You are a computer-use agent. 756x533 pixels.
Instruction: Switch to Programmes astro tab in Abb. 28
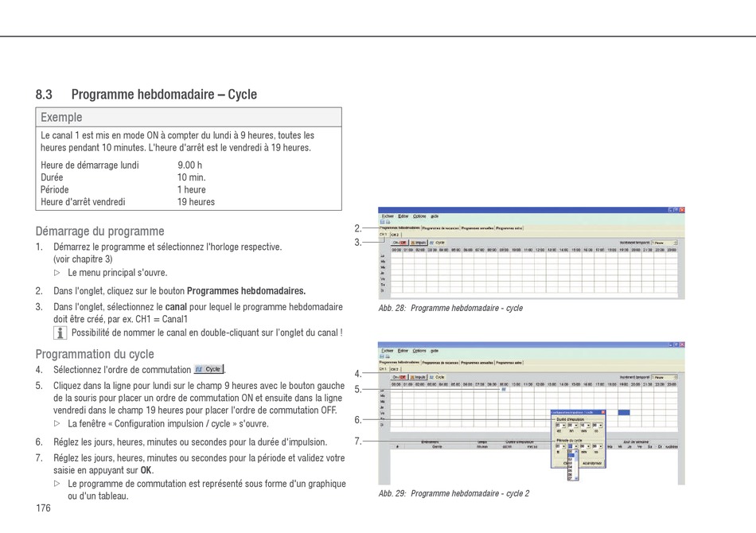pyautogui.click(x=509, y=228)
